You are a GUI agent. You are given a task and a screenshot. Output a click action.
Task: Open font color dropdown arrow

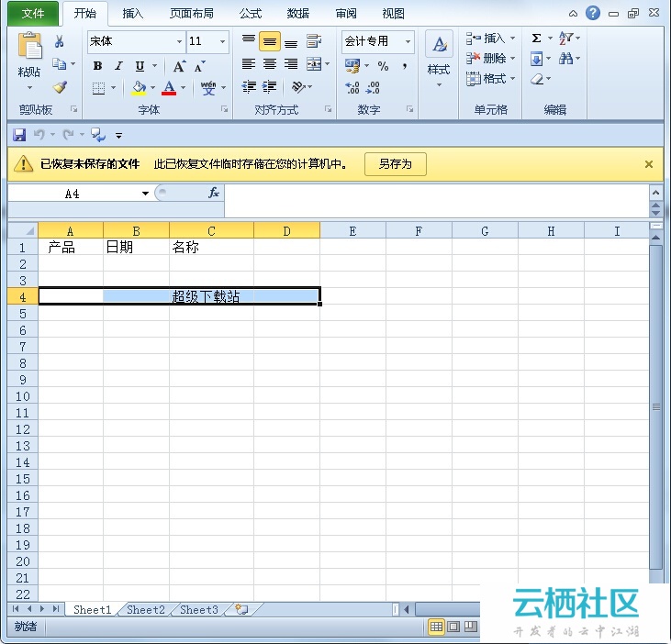pyautogui.click(x=184, y=88)
